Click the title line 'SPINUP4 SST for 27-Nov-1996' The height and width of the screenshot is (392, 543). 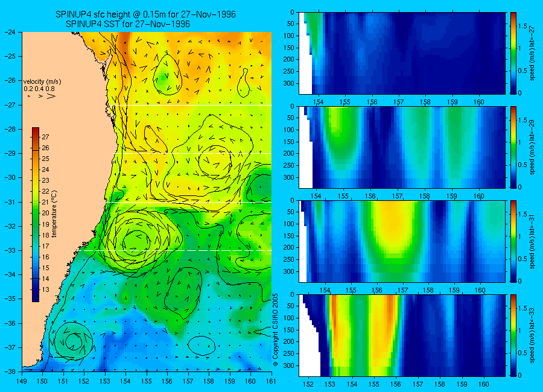[x=128, y=24]
